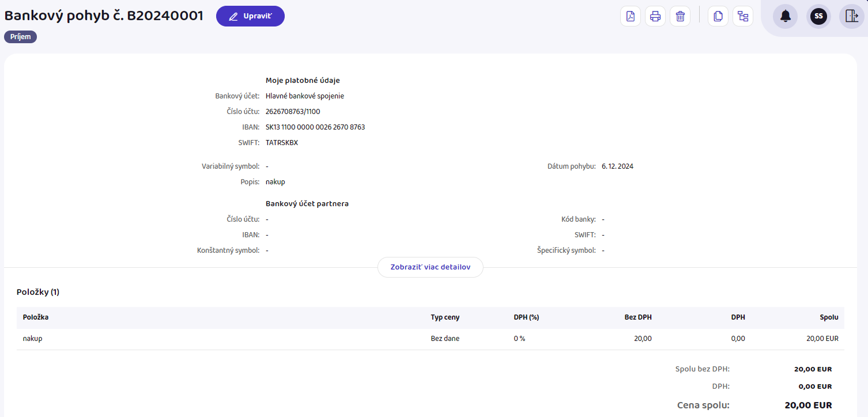868x417 pixels.
Task: Click the Spolu column header
Action: coord(829,317)
